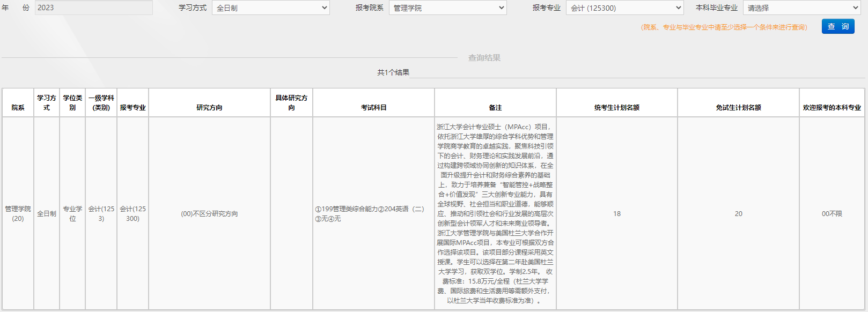The image size is (868, 312).
Task: Select the 统考生 quota cell showing 18
Action: point(617,213)
